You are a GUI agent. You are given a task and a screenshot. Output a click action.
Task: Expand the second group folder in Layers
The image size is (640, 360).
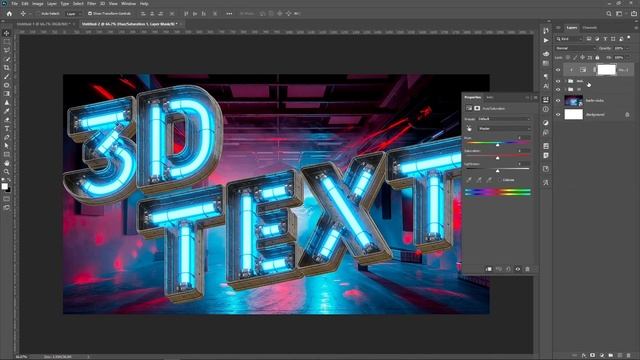[x=566, y=89]
